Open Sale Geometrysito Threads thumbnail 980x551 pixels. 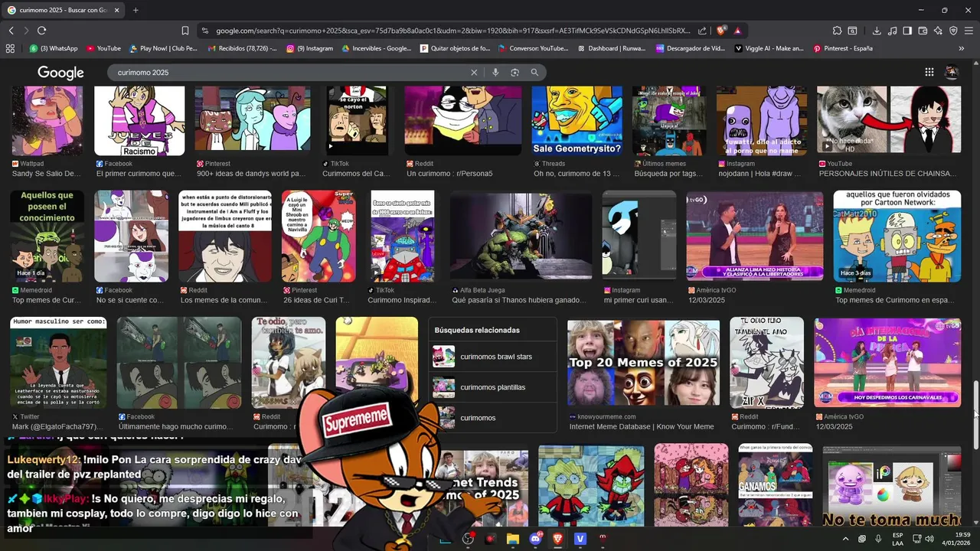pyautogui.click(x=577, y=120)
